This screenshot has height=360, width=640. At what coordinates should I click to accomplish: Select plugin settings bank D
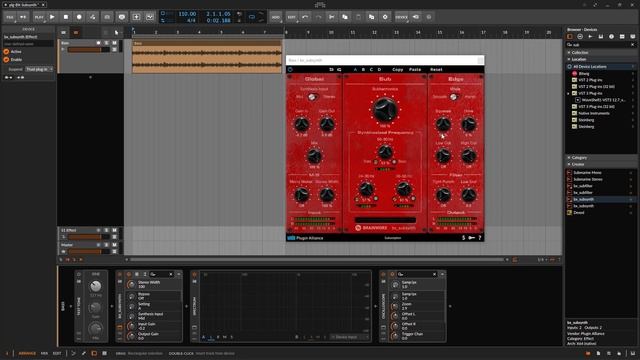tap(379, 69)
